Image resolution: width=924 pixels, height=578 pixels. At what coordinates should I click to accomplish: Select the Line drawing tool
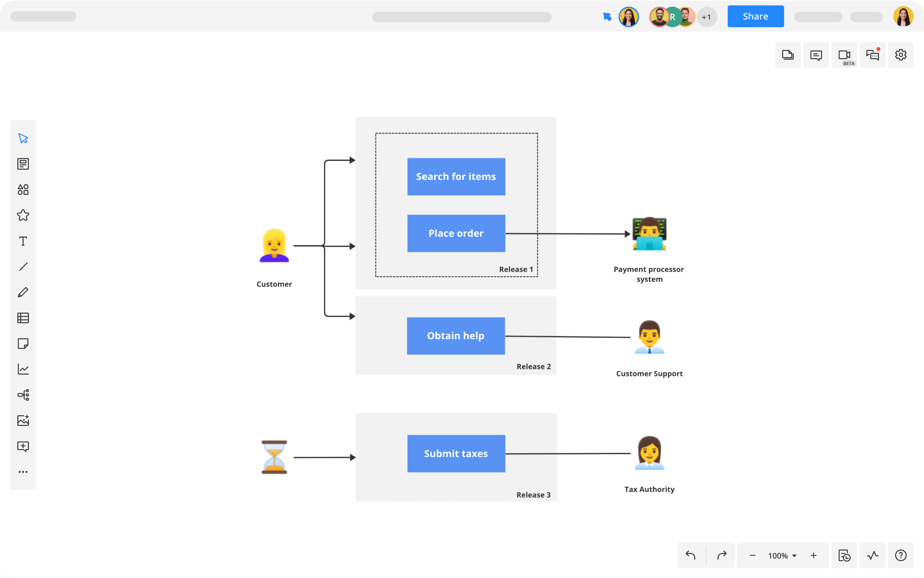pyautogui.click(x=23, y=266)
